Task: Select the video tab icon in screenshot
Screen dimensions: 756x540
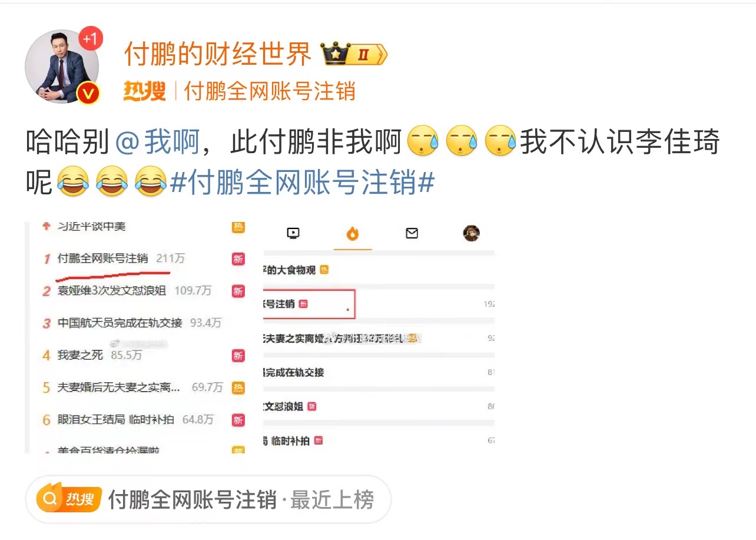Action: 293,233
